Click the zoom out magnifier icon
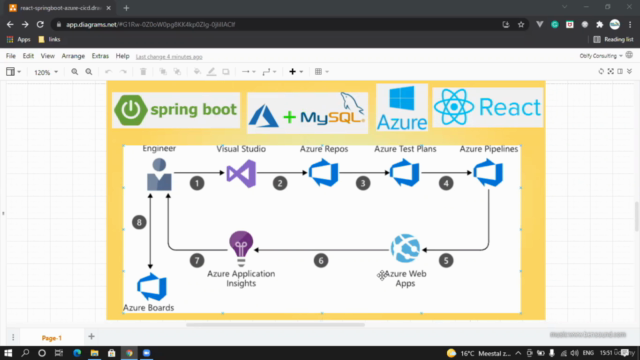The image size is (640, 360). (89, 72)
